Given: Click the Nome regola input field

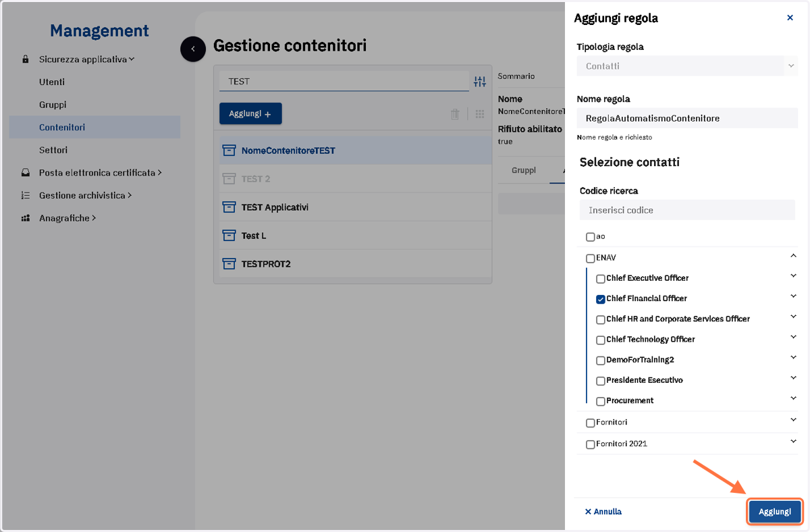Looking at the screenshot, I should pyautogui.click(x=687, y=118).
